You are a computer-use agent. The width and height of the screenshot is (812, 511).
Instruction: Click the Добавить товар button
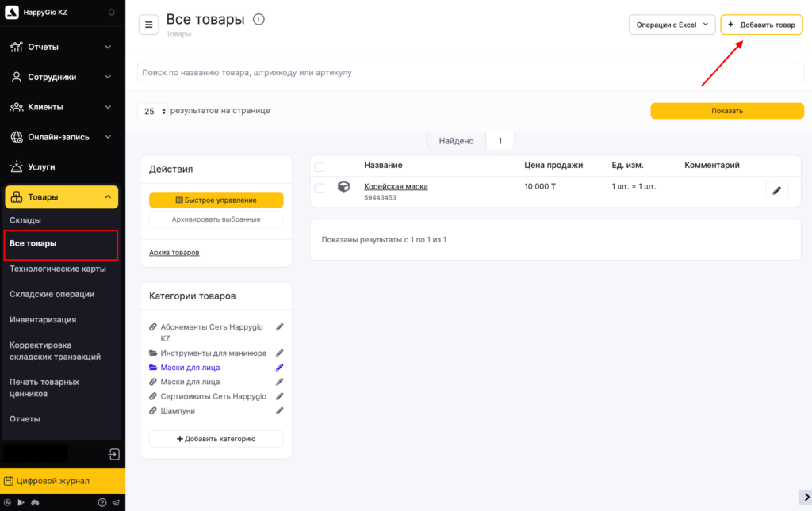click(761, 25)
